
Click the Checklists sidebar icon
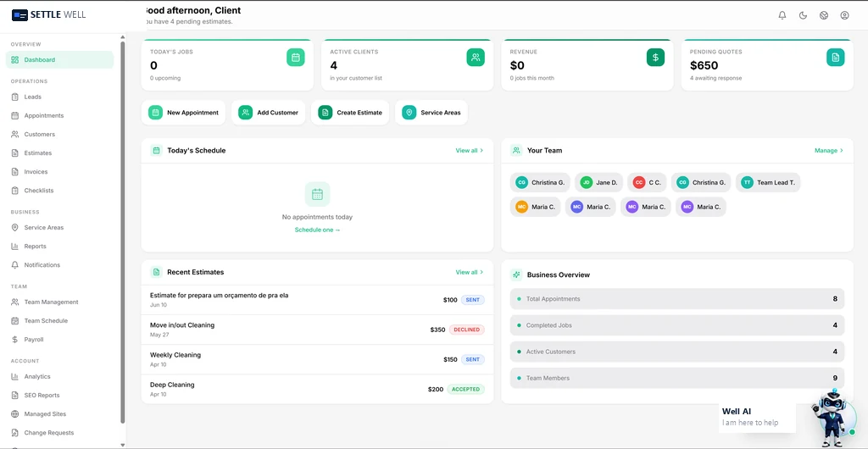tap(15, 191)
